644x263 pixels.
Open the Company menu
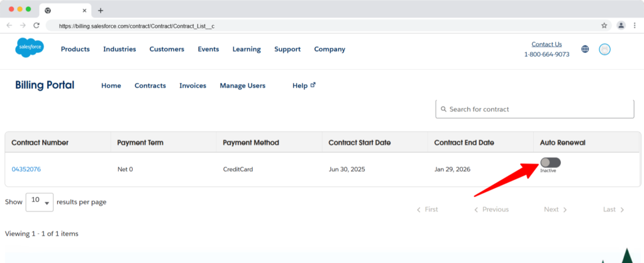(x=330, y=49)
